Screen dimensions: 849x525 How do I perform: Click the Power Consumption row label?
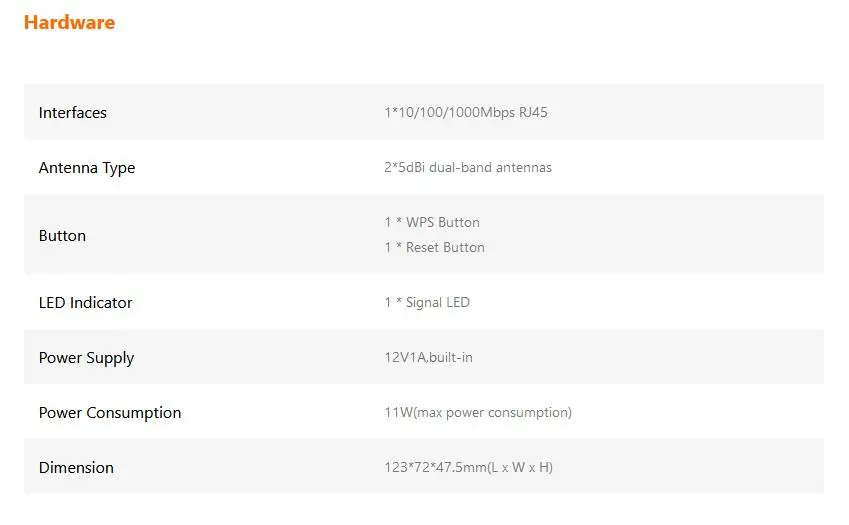(110, 413)
